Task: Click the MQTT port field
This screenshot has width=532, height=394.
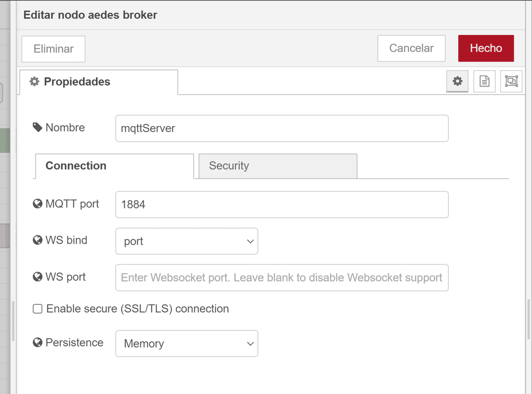Action: tap(282, 204)
